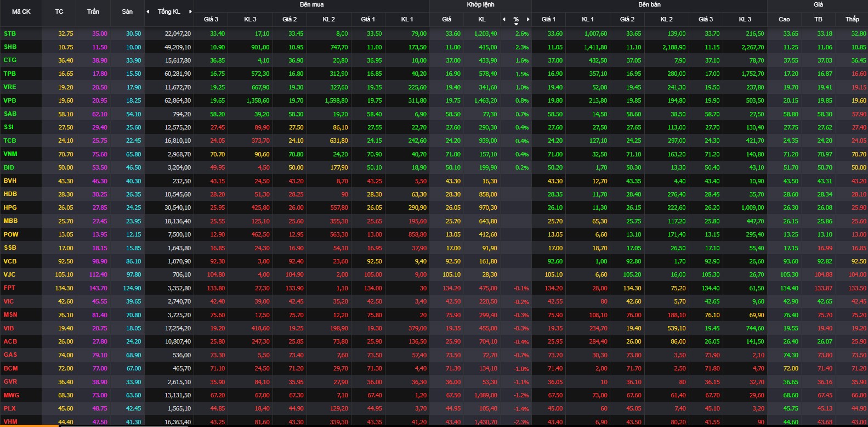Open stock symbol VRE
868x427 pixels.
[10, 87]
